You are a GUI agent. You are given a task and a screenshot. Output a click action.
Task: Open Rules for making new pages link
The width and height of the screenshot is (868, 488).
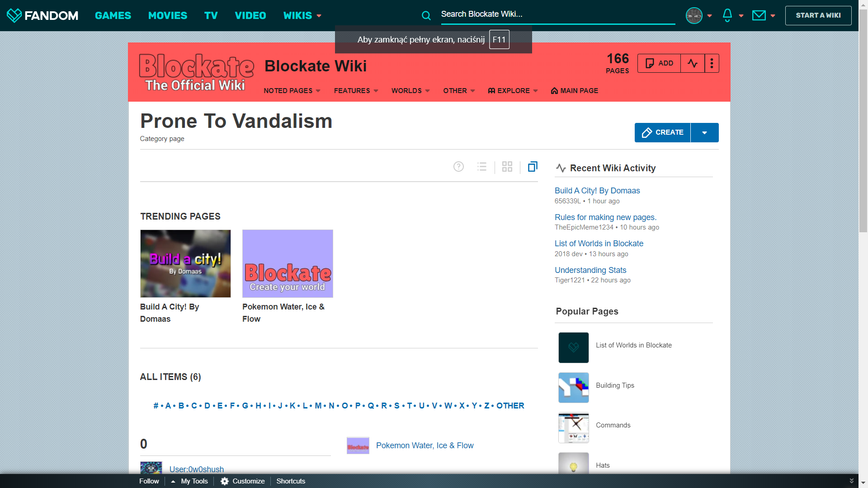(605, 217)
